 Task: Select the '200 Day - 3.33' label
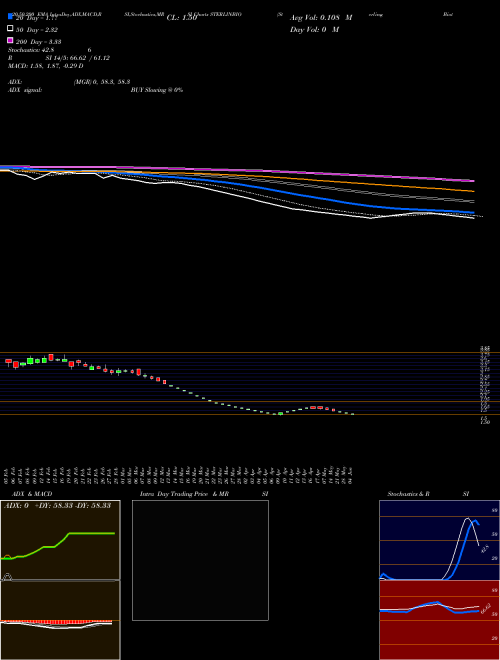click(x=39, y=42)
